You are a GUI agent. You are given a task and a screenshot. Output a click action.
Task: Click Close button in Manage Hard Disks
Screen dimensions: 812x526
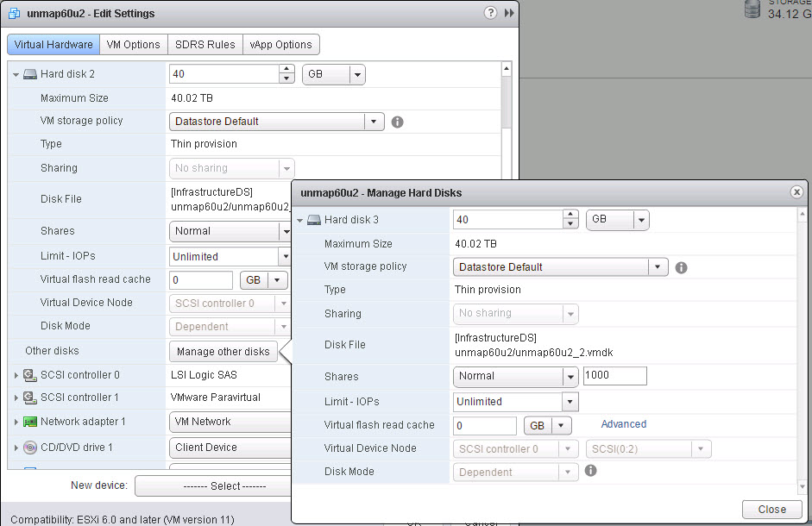point(771,510)
